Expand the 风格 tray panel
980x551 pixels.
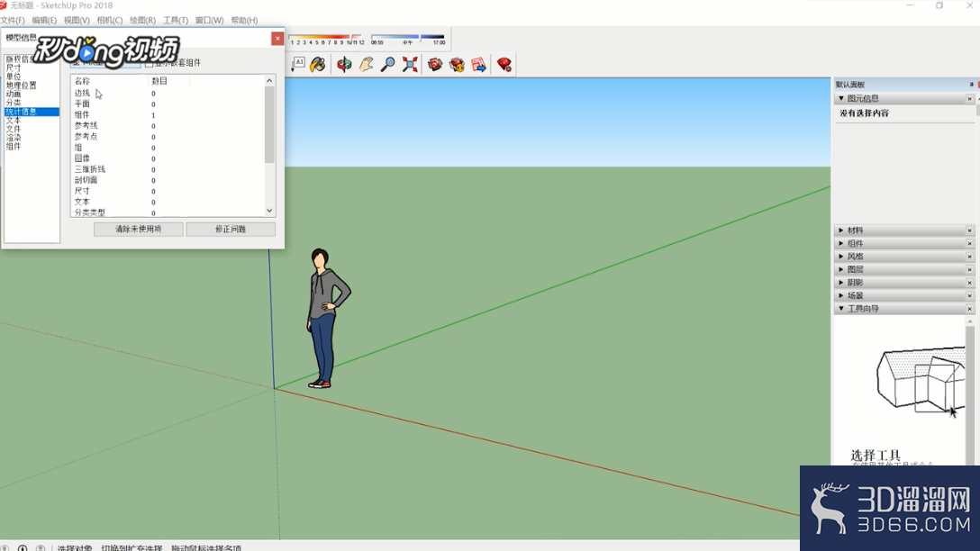coord(841,257)
